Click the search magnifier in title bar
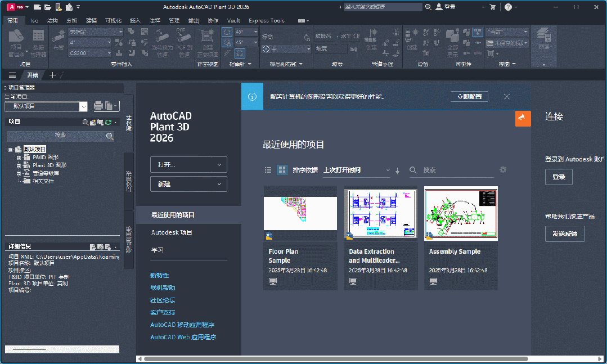The width and height of the screenshot is (607, 364). (x=428, y=7)
